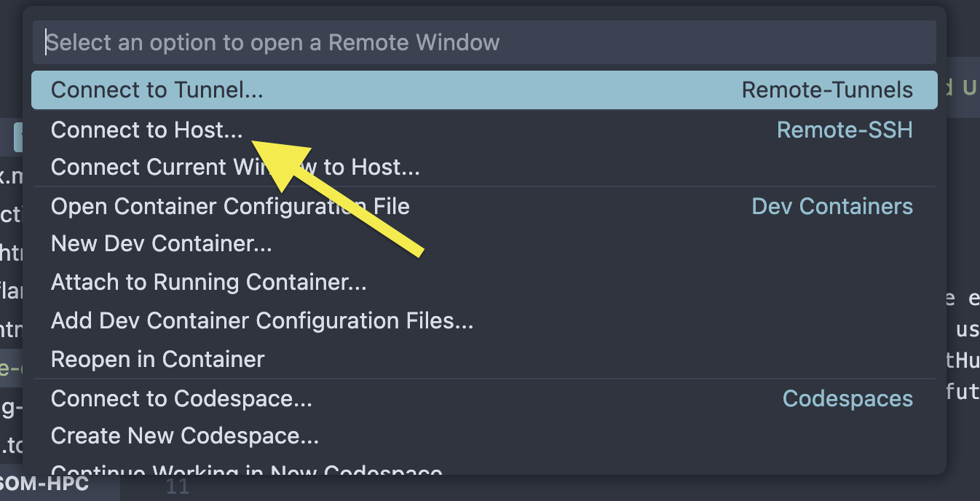The width and height of the screenshot is (980, 501).
Task: Click the Remote-Tunnels source label
Action: (x=826, y=90)
